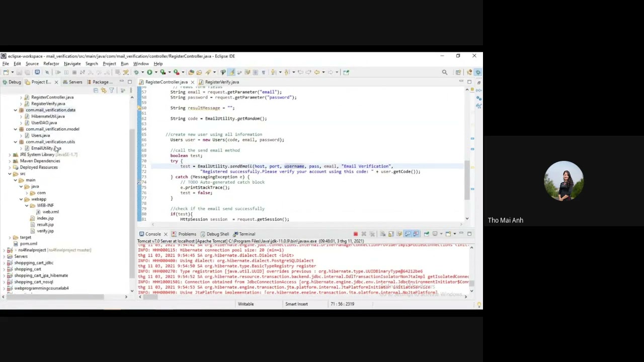
Task: Click the Open Type toolbar icon
Action: [x=191, y=72]
